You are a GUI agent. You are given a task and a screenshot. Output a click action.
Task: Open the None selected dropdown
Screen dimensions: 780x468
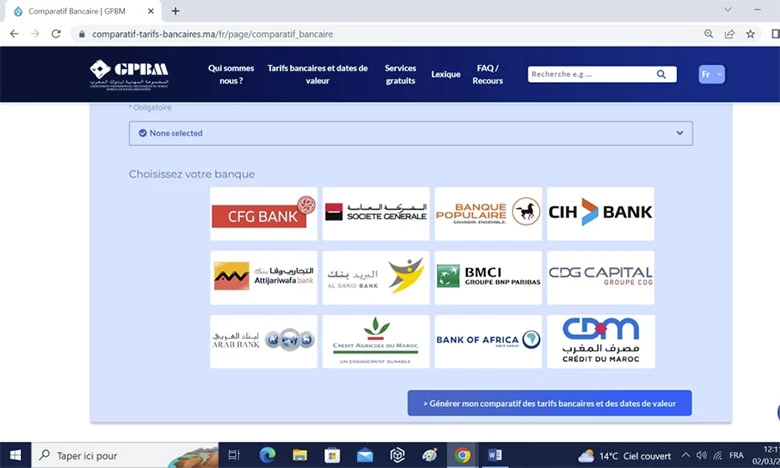click(x=410, y=133)
